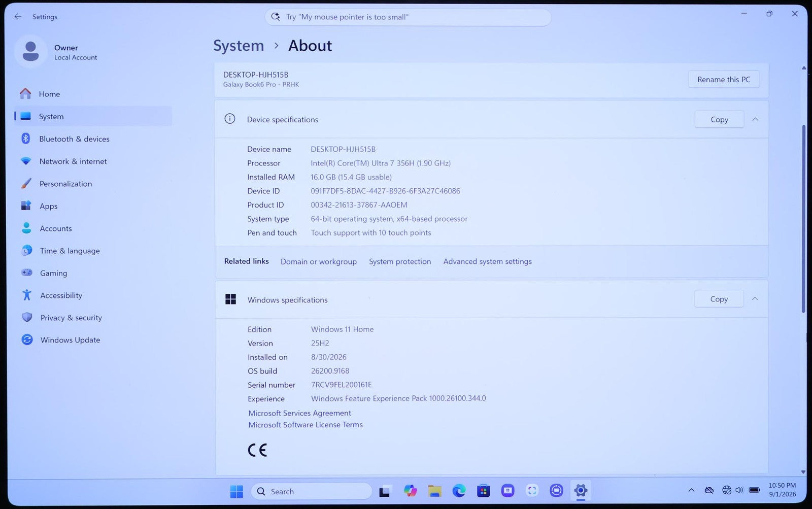Open Bluetooth & devices settings
This screenshot has height=509, width=812.
(x=74, y=139)
